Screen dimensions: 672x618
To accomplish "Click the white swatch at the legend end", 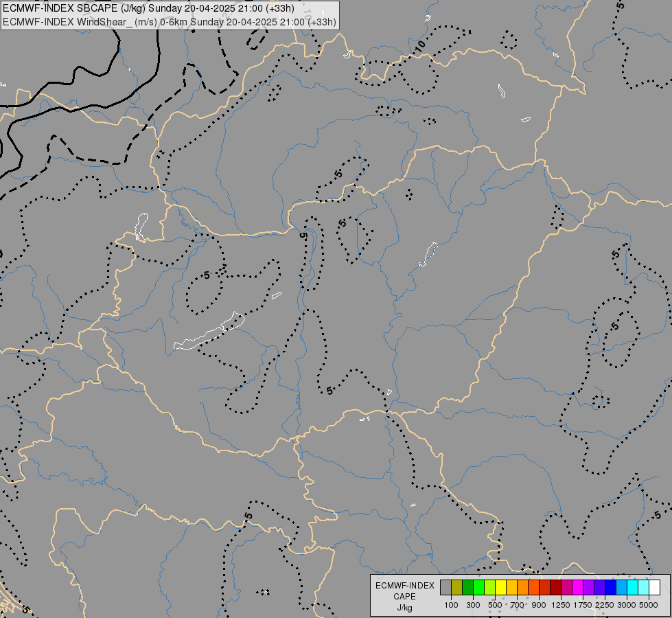I will point(654,587).
